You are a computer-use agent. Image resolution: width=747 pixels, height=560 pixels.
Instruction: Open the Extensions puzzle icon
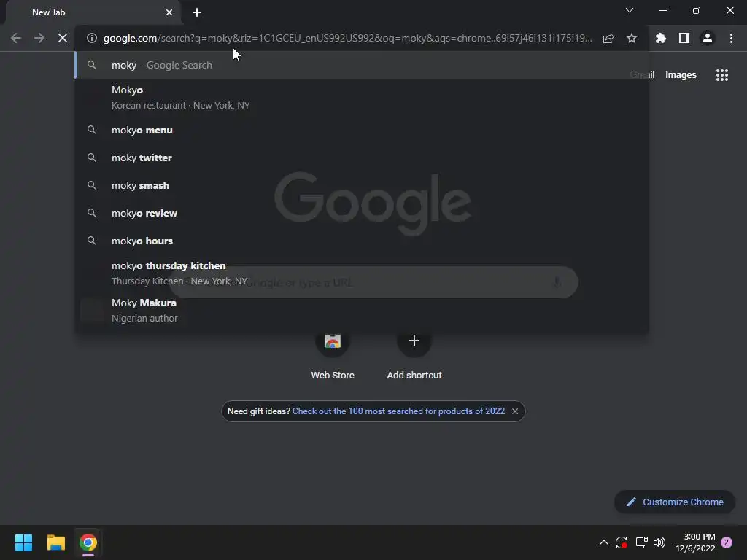(660, 38)
